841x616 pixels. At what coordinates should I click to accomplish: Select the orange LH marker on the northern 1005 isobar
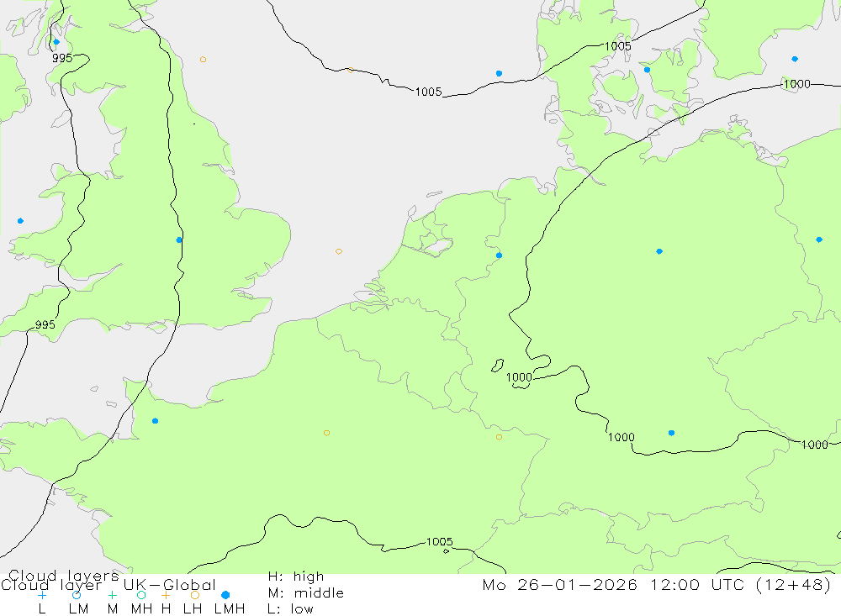(x=350, y=70)
